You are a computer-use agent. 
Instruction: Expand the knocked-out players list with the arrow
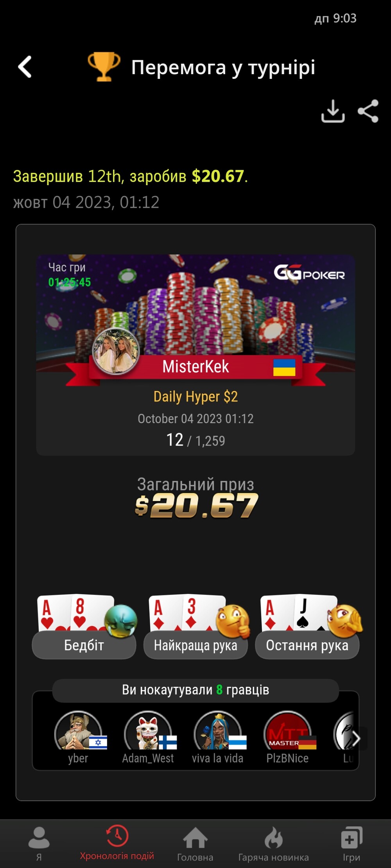tap(356, 738)
